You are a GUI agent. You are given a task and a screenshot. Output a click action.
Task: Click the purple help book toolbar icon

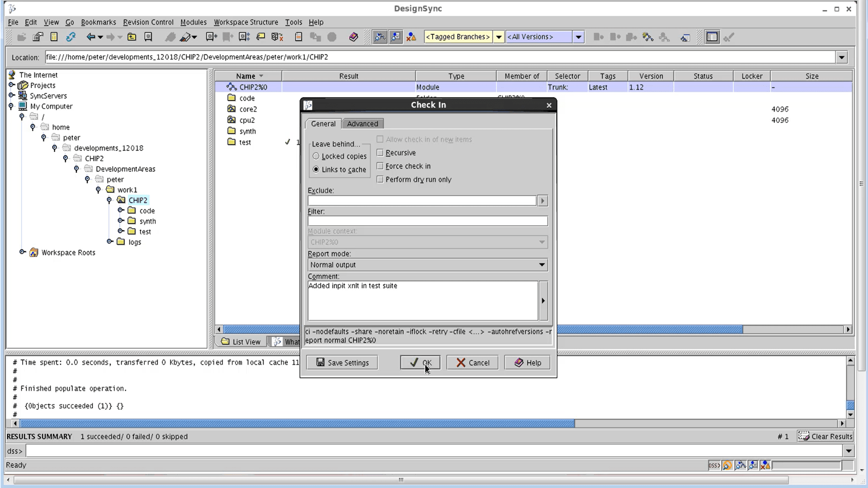point(354,37)
